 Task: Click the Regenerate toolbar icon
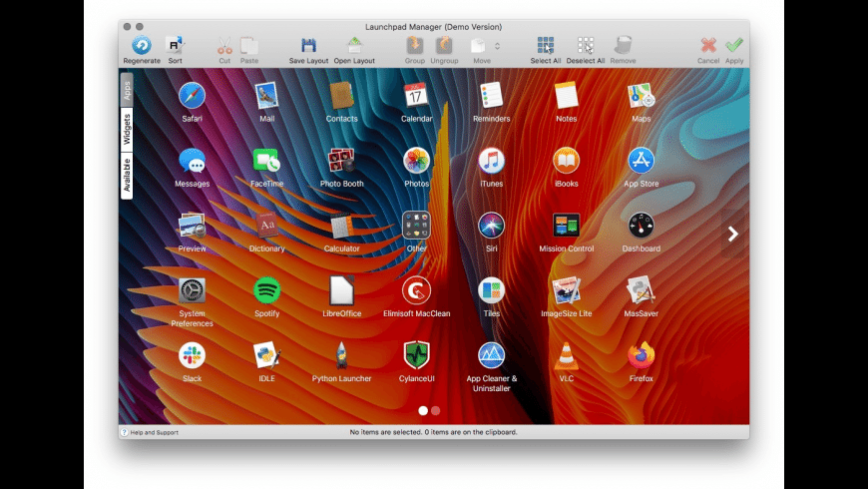click(x=141, y=46)
